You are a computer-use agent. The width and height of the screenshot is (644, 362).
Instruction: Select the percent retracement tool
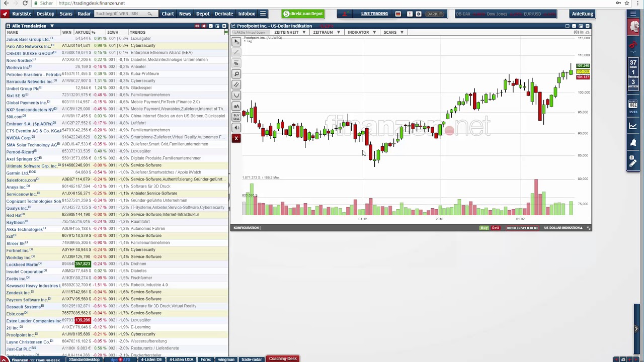[236, 63]
